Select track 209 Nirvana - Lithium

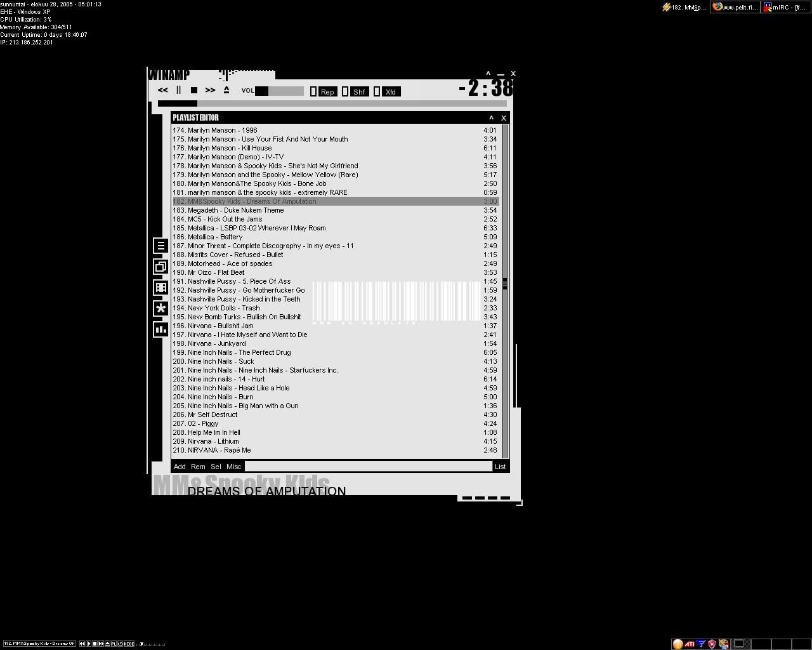336,441
